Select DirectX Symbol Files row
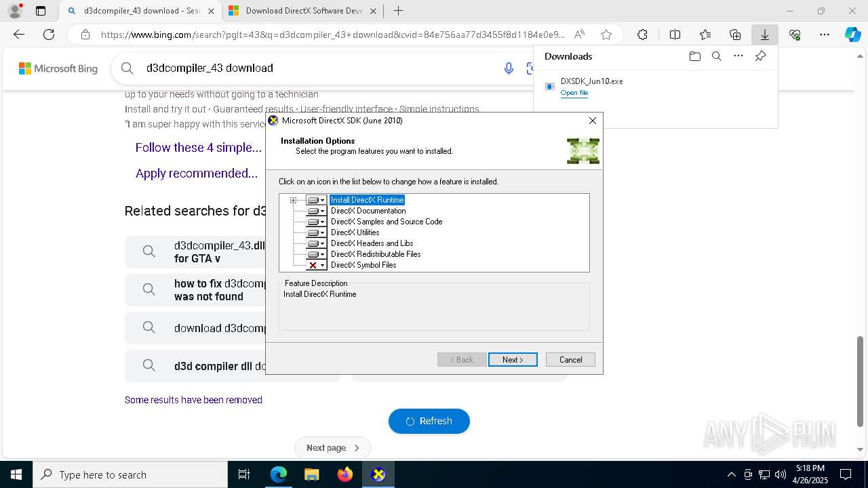 (363, 265)
